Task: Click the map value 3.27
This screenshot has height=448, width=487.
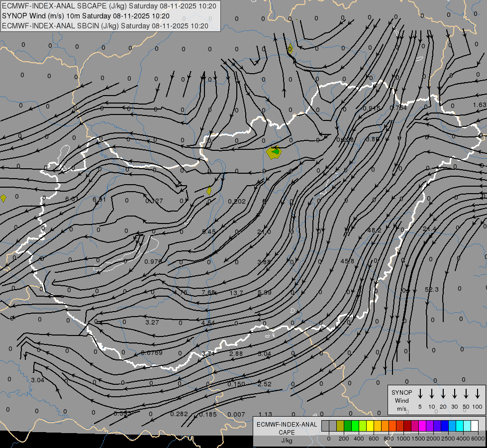Action: (152, 323)
